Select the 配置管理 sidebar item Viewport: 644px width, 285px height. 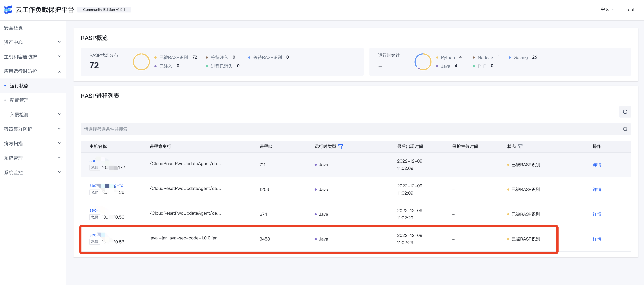click(x=19, y=100)
